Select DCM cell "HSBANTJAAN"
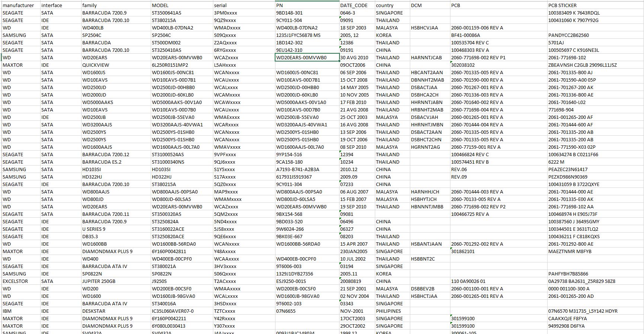644x334 pixels. tap(430, 244)
